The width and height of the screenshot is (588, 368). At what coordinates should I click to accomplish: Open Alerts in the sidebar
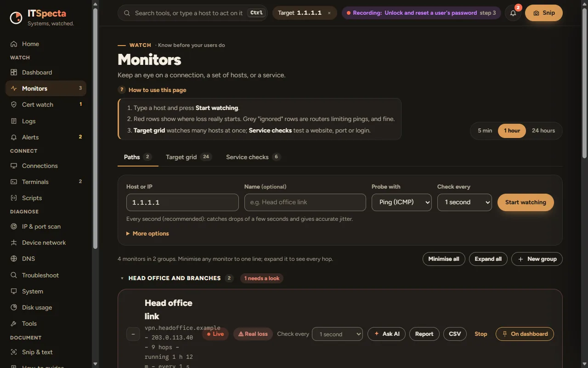pyautogui.click(x=46, y=137)
